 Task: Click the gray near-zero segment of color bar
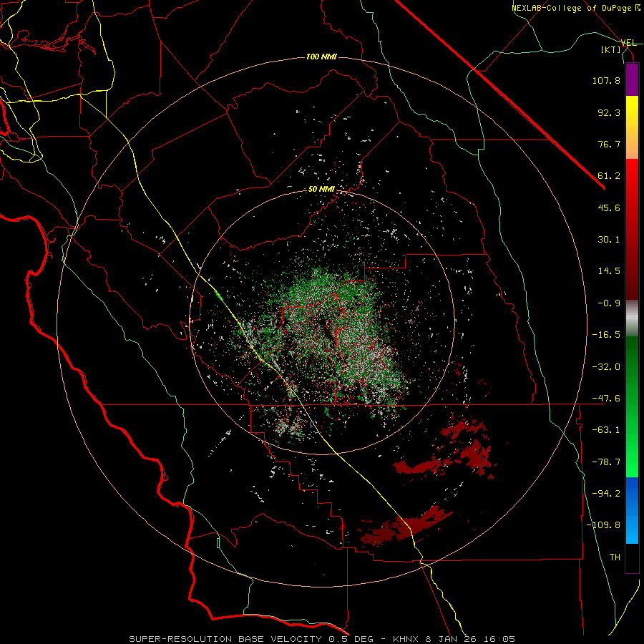632,318
